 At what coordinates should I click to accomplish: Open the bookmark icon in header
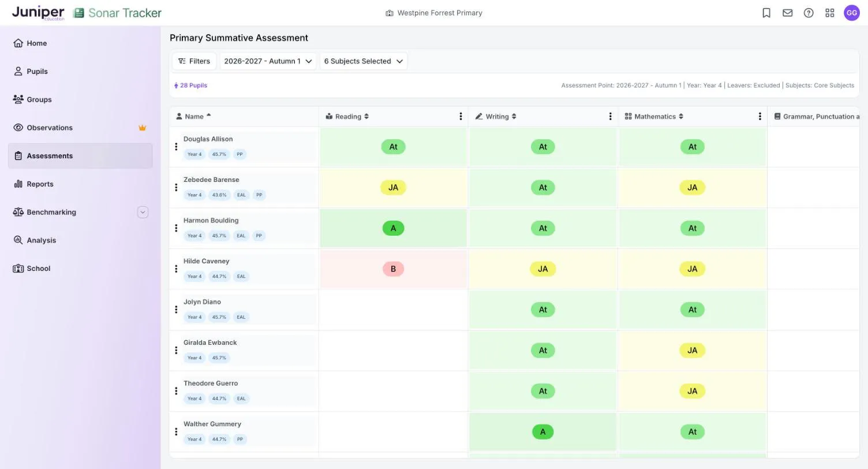tap(766, 13)
